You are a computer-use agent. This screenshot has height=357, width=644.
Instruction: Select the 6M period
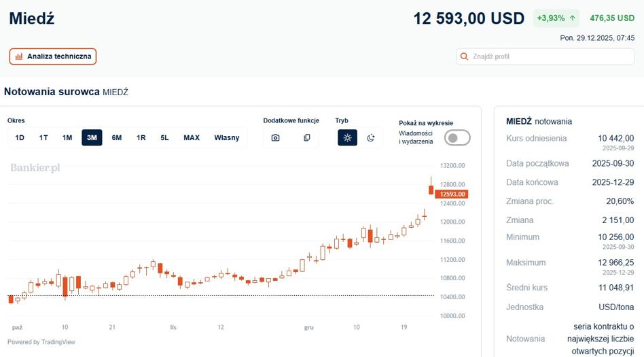[x=117, y=138]
